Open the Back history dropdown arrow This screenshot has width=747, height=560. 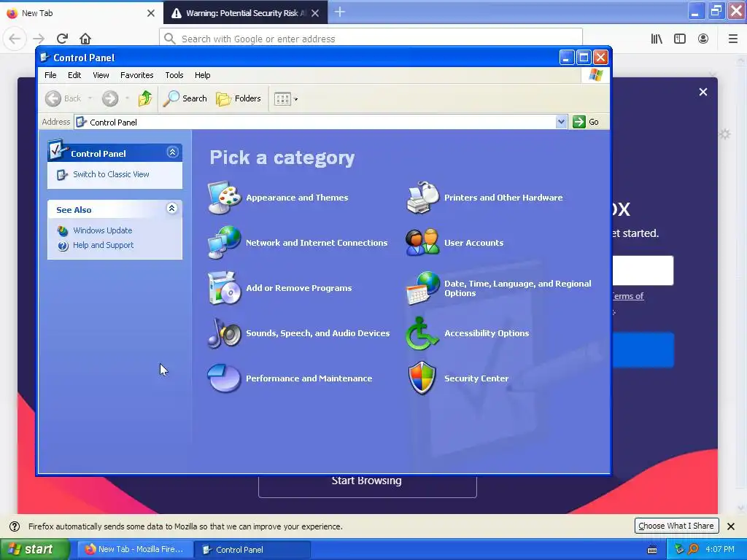[x=90, y=98]
